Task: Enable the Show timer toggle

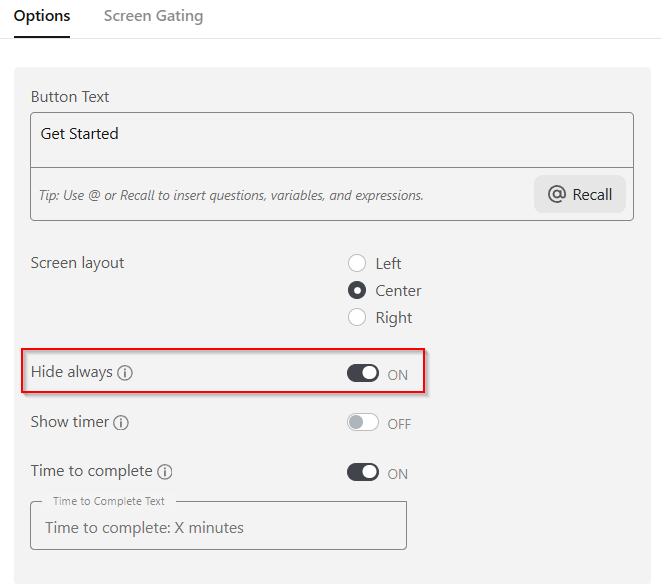Action: click(363, 422)
